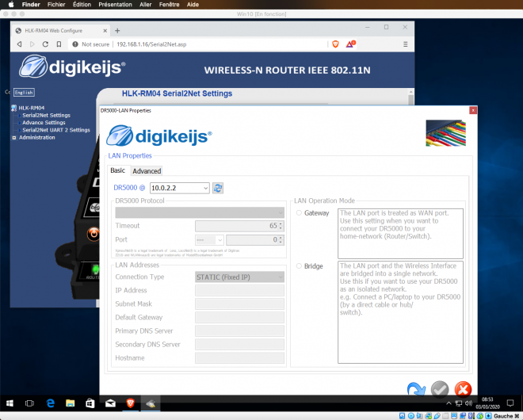Image resolution: width=523 pixels, height=420 pixels.
Task: Open the browser hamburger menu
Action: pos(405,44)
